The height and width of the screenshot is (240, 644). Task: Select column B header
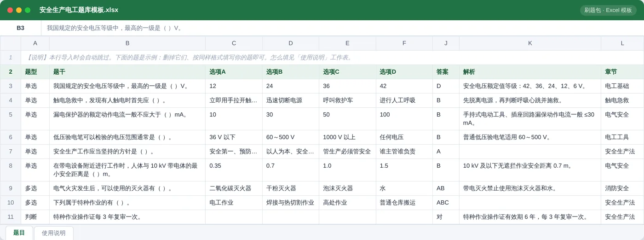click(127, 43)
